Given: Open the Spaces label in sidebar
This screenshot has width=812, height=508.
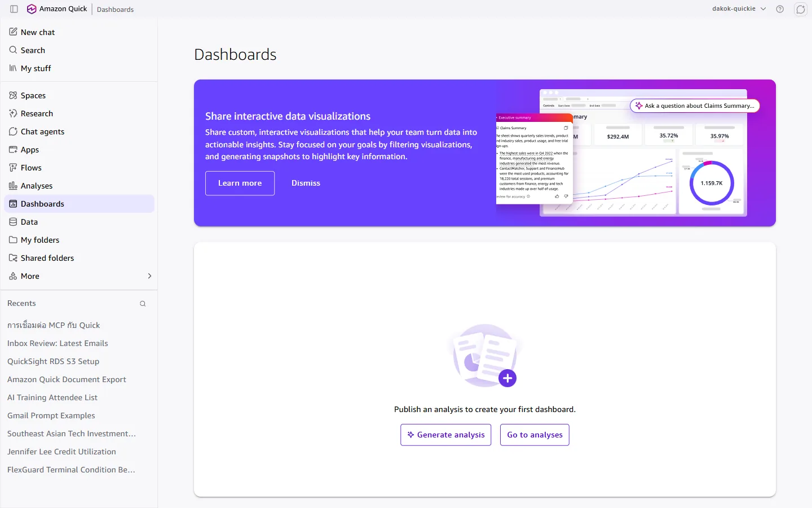Looking at the screenshot, I should [33, 95].
